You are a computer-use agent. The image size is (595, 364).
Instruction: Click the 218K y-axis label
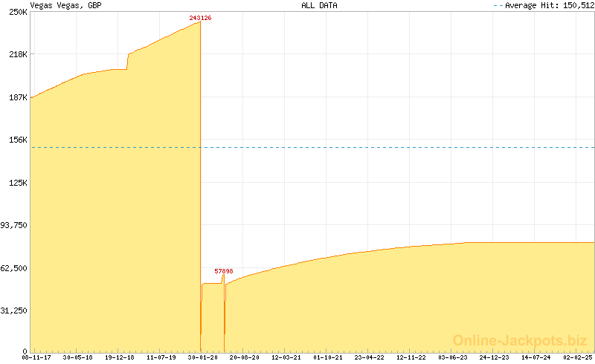pos(18,55)
